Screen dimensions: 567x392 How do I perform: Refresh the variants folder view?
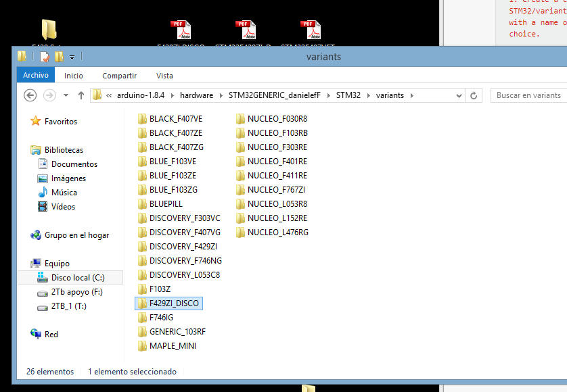(x=474, y=95)
